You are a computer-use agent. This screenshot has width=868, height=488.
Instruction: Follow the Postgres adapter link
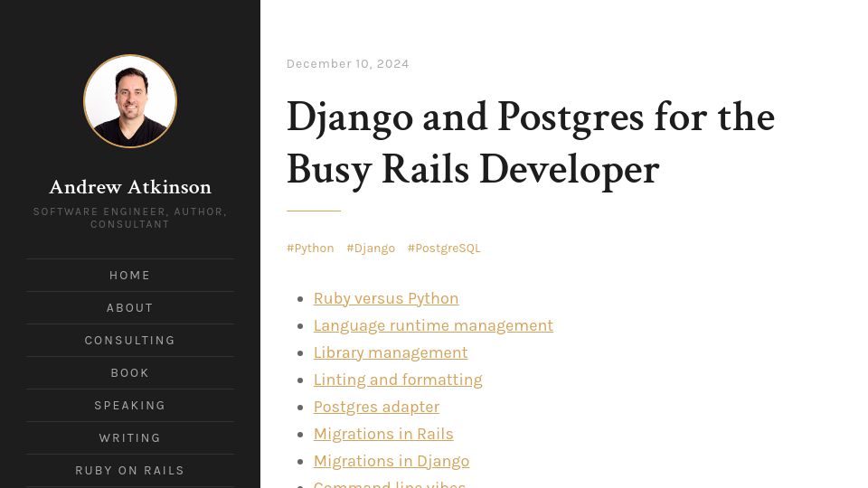(376, 407)
